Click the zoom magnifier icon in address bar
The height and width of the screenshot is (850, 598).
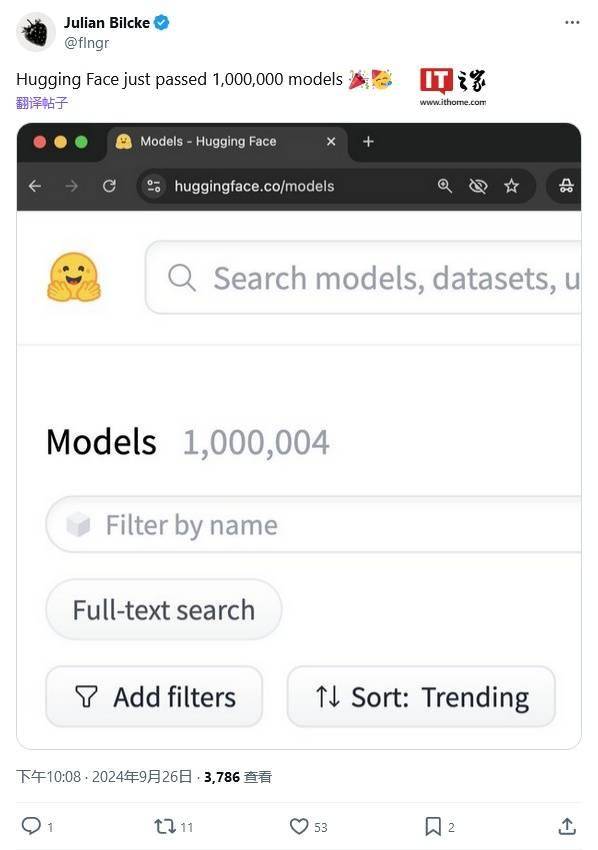point(445,186)
